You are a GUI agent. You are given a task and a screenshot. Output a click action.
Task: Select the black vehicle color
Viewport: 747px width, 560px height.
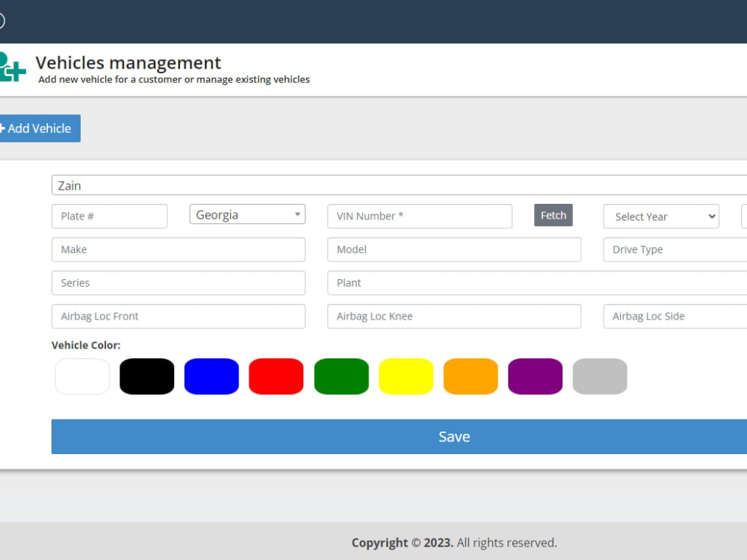click(x=146, y=376)
